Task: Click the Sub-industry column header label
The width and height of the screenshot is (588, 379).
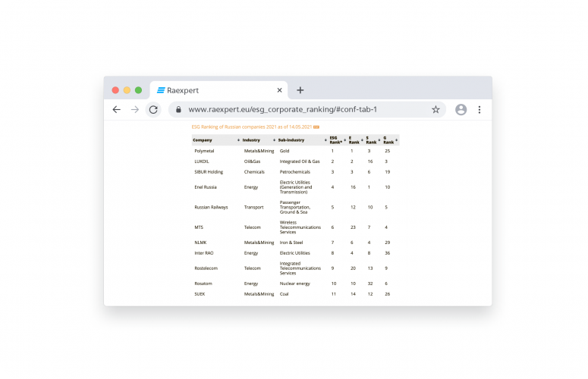Action: [x=291, y=140]
